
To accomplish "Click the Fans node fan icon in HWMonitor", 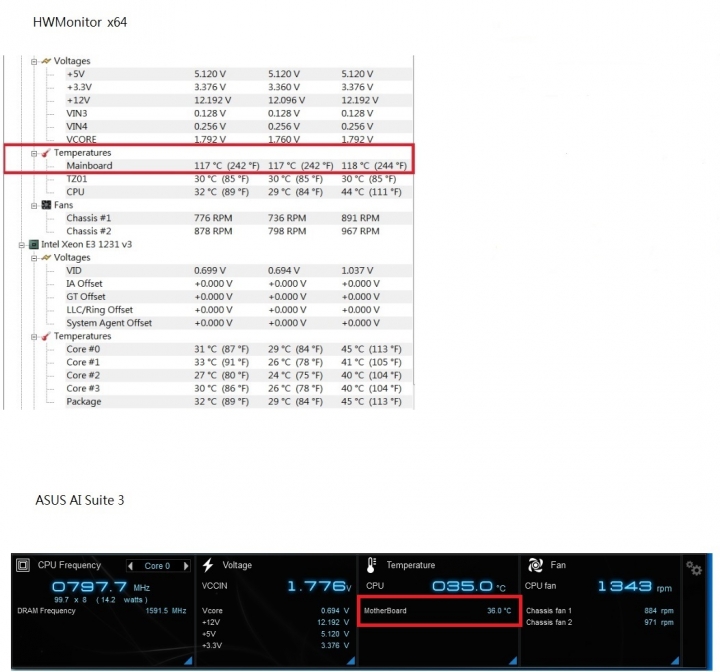I will tap(46, 205).
